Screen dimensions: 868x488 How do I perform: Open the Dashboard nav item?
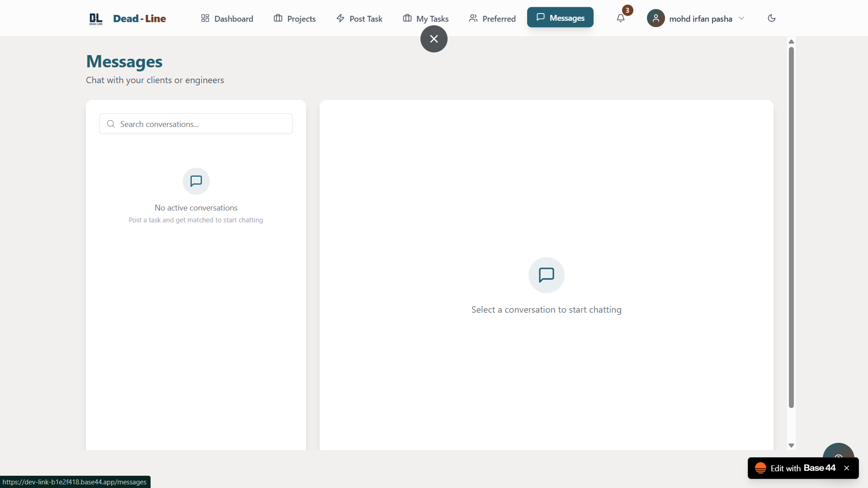click(x=227, y=19)
